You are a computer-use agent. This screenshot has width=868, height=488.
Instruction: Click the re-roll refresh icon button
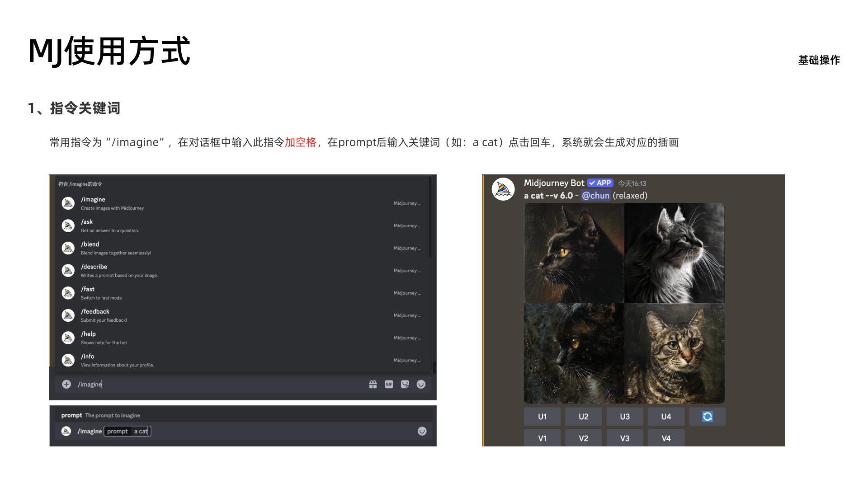click(708, 417)
